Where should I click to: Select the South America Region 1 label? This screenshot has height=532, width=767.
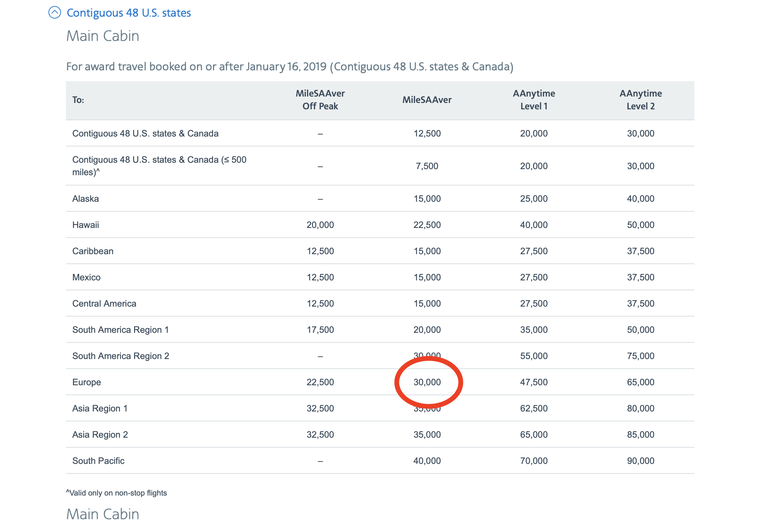(x=120, y=330)
